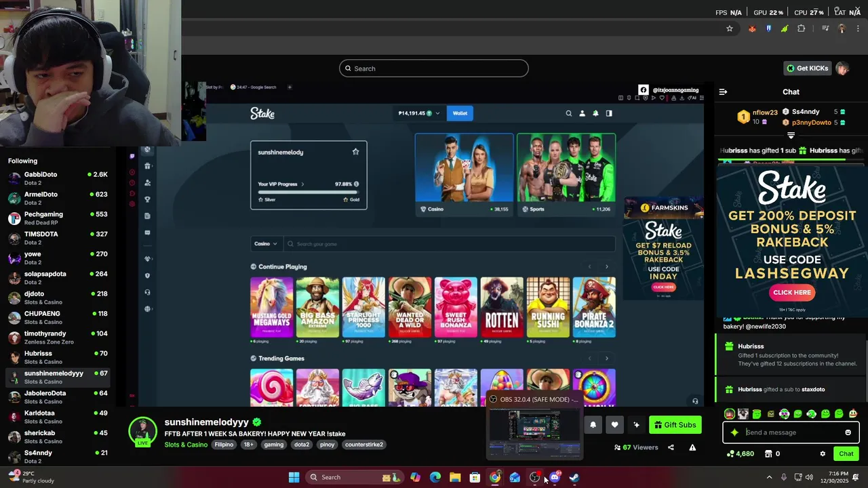This screenshot has height=488, width=868.
Task: Select timothyrandy in Following list
Action: tap(58, 337)
